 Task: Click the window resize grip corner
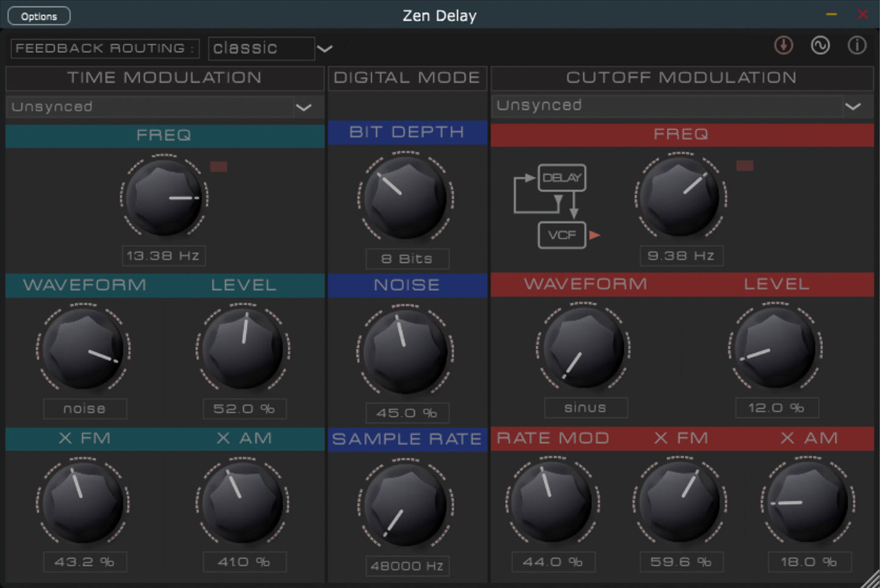click(870, 579)
